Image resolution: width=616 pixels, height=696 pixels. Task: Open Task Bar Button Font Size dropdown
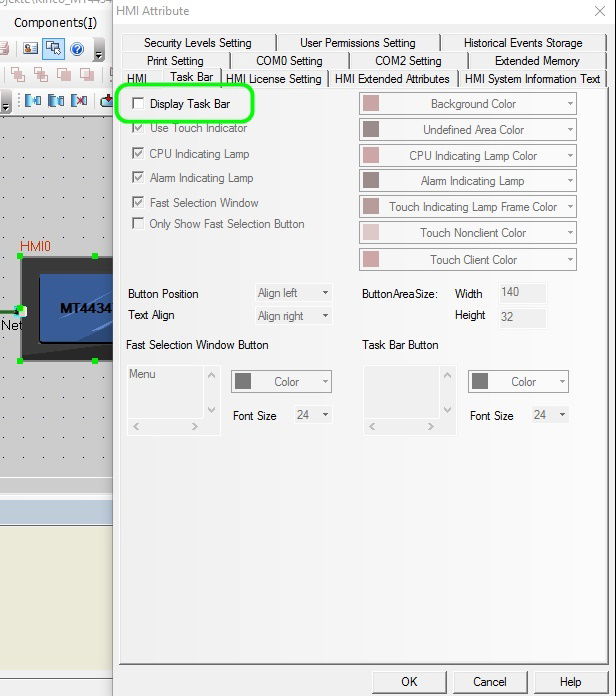(x=549, y=415)
